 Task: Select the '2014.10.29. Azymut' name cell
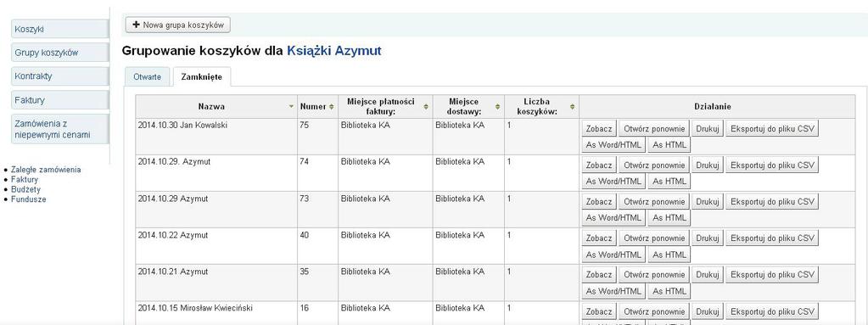coord(216,173)
